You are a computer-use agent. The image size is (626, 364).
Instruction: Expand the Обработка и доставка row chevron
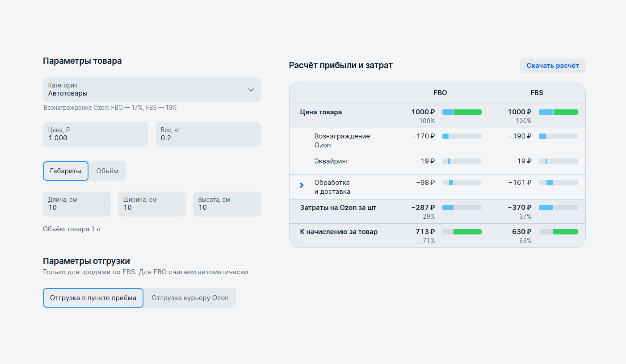(x=301, y=185)
